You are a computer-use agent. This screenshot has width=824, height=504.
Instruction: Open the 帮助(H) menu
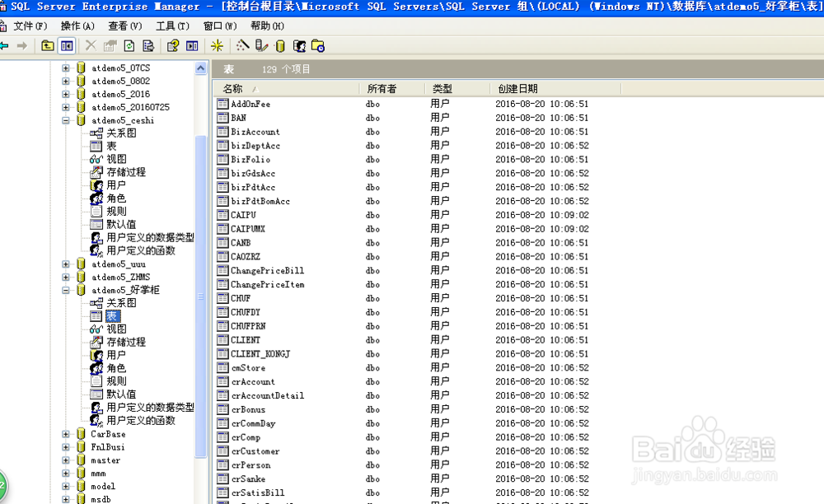267,26
